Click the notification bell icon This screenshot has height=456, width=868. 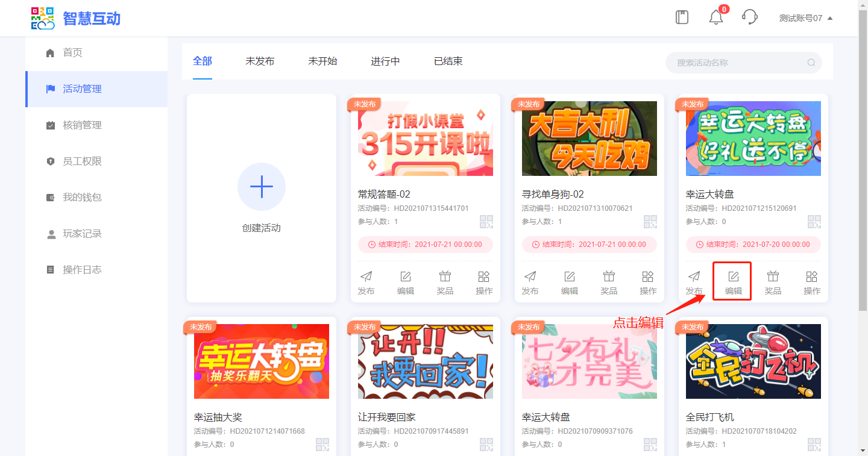click(x=715, y=17)
